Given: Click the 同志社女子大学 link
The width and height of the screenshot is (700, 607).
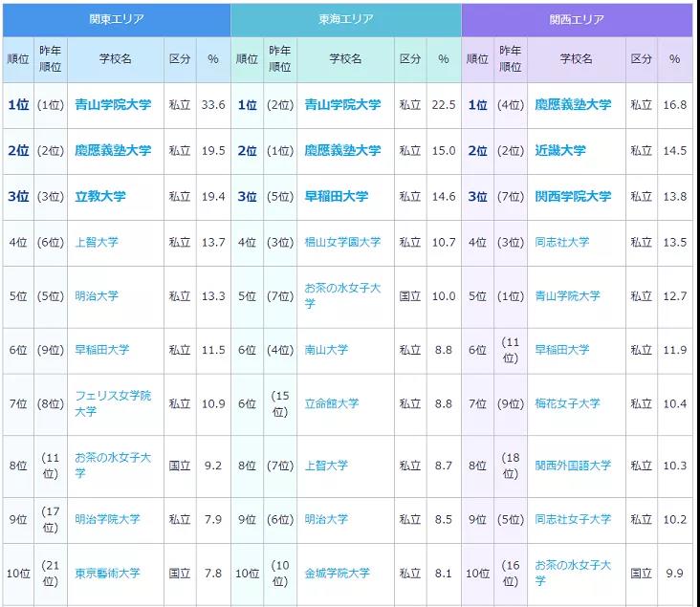Looking at the screenshot, I should tap(573, 519).
